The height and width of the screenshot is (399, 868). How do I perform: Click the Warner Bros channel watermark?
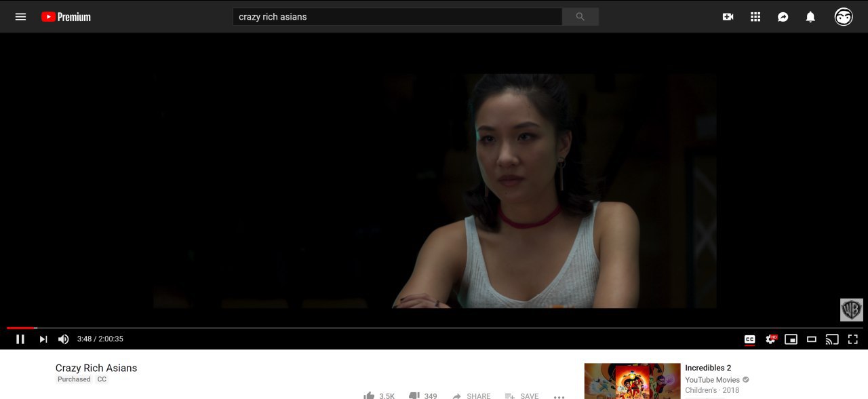pos(852,309)
